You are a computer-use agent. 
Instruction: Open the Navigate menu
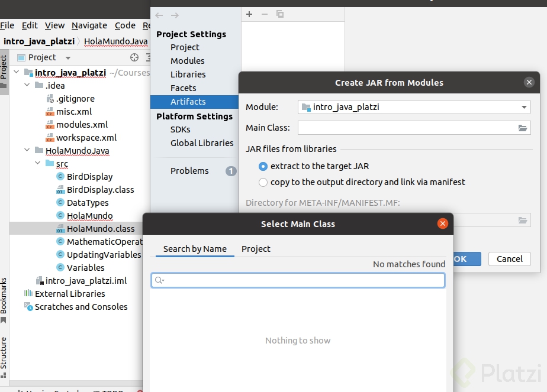pyautogui.click(x=89, y=25)
